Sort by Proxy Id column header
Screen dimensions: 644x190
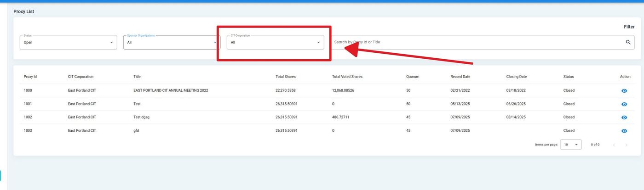click(x=30, y=77)
